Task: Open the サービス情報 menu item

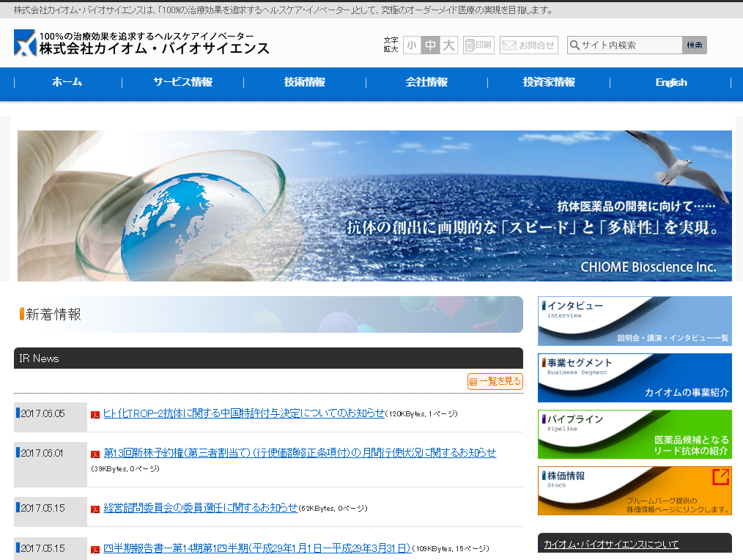Action: pos(183,82)
